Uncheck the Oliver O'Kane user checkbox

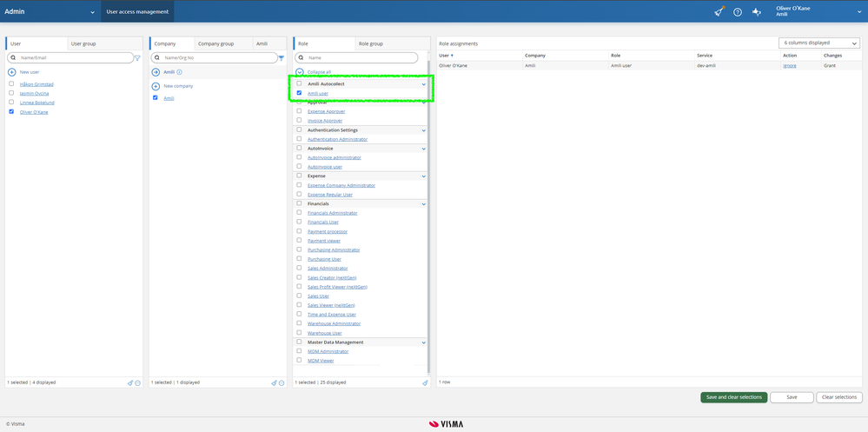(11, 111)
